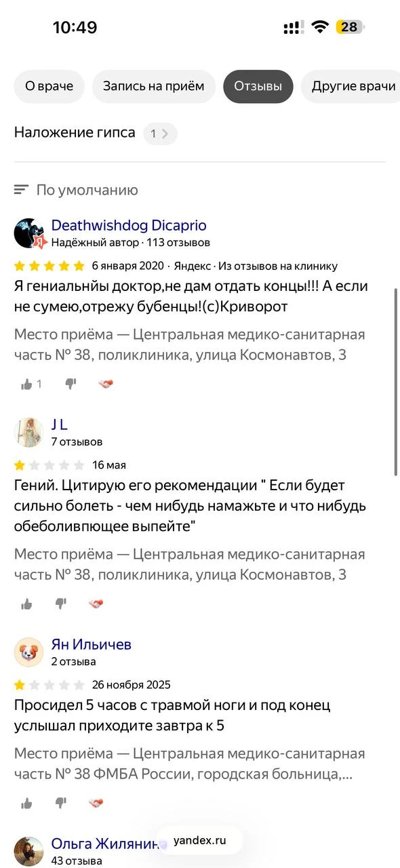Tap handshake icon under J L's review
Image resolution: width=400 pixels, height=868 pixels.
point(96,604)
